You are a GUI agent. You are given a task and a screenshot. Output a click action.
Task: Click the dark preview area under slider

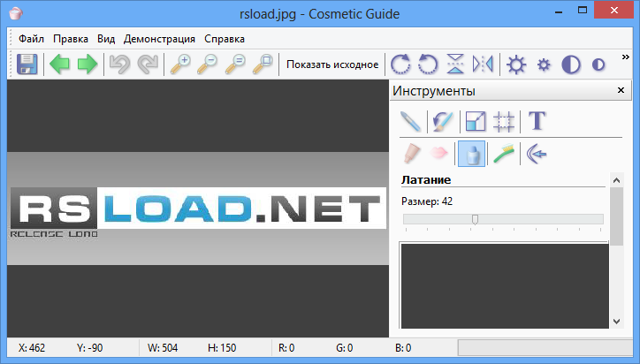tap(505, 285)
